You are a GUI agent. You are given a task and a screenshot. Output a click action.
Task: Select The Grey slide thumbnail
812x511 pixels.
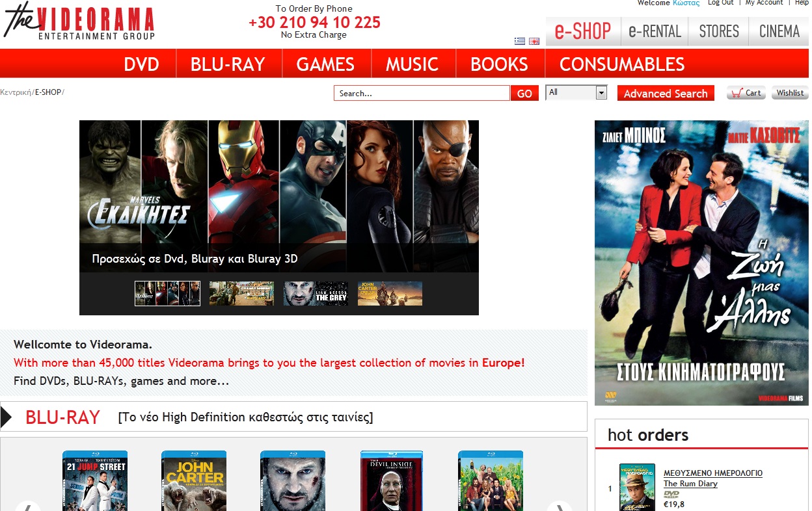coord(316,293)
